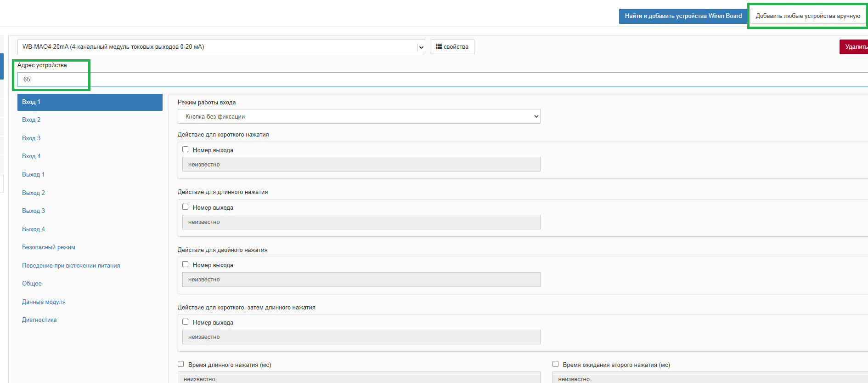Viewport: 868px width, 383px height.
Task: Enable output number checkbox for short press
Action: pos(186,149)
